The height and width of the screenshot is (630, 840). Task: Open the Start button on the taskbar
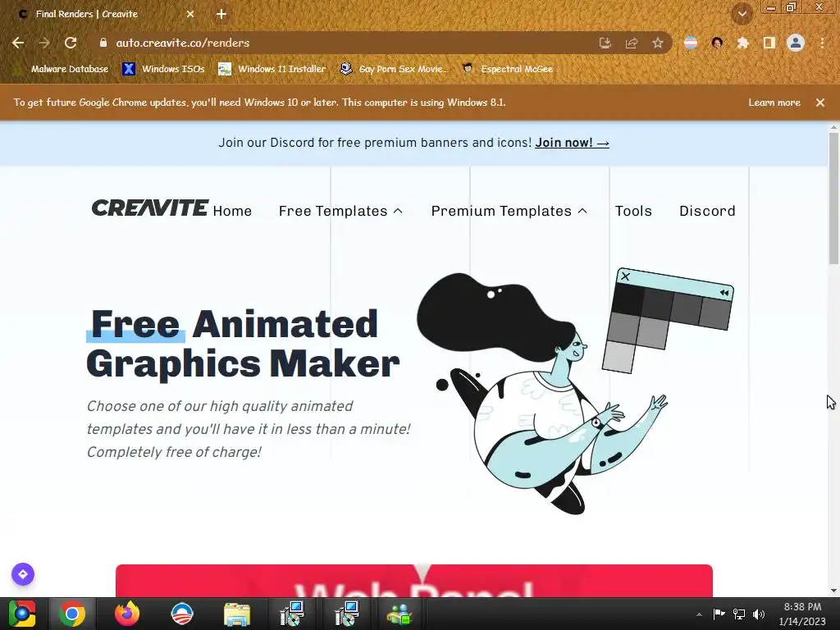click(x=22, y=614)
